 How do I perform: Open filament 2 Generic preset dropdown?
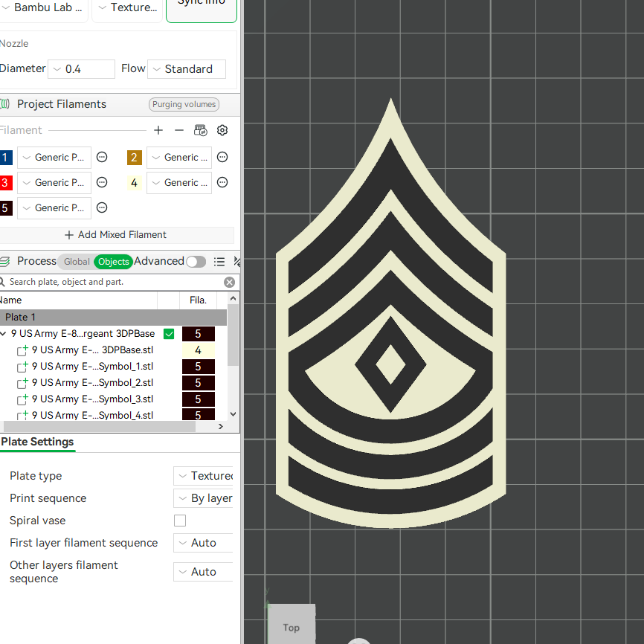(x=179, y=158)
